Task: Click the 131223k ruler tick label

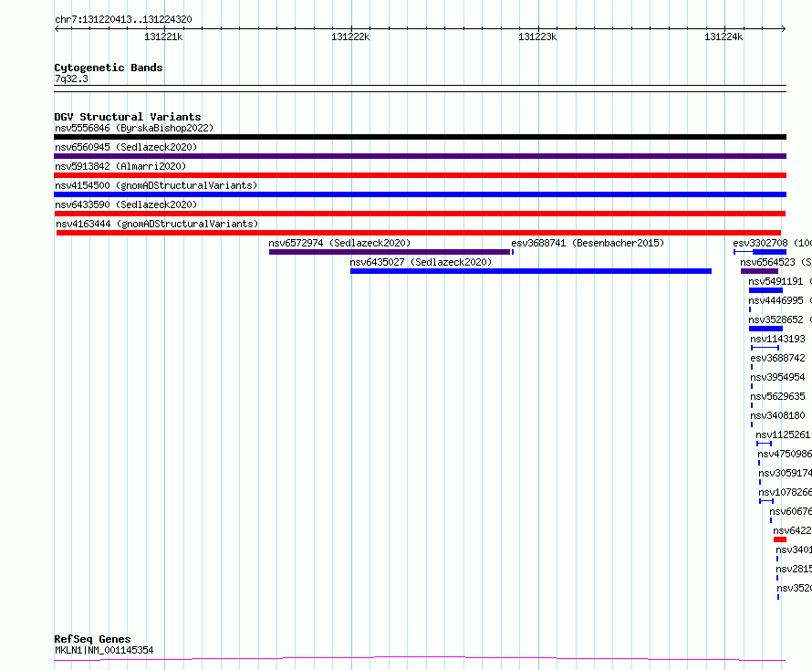Action: pyautogui.click(x=537, y=37)
